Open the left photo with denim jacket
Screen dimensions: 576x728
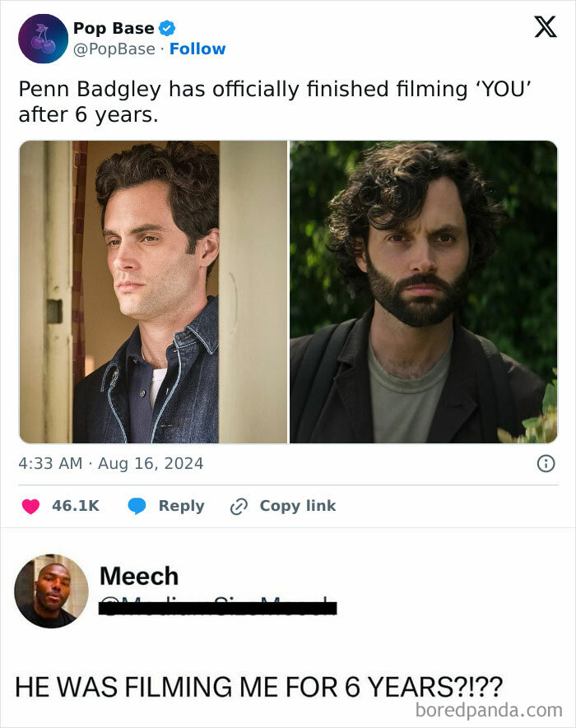pos(153,291)
